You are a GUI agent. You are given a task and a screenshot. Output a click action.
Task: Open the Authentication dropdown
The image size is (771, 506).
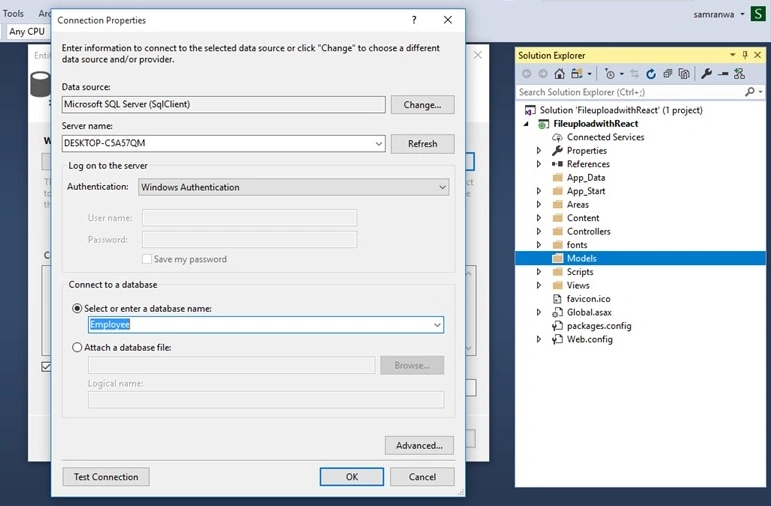pyautogui.click(x=442, y=187)
